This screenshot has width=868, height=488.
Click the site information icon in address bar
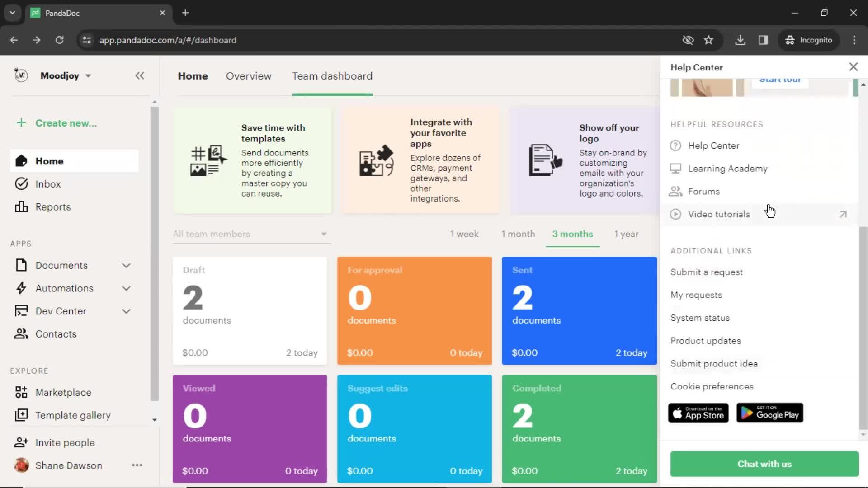(86, 40)
